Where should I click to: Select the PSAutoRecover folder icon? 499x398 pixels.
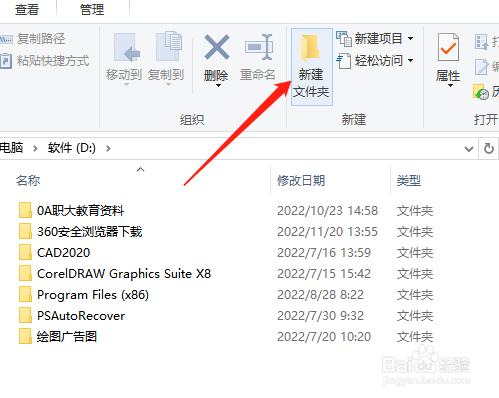(25, 315)
